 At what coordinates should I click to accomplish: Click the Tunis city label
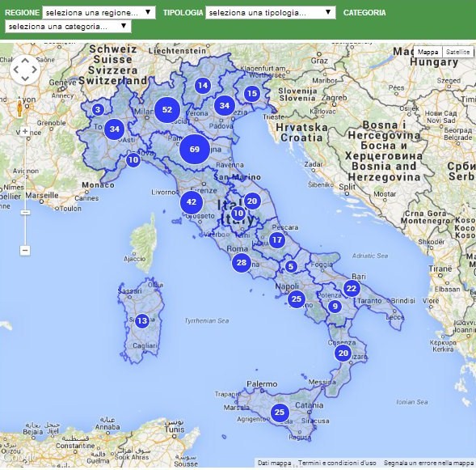175,430
